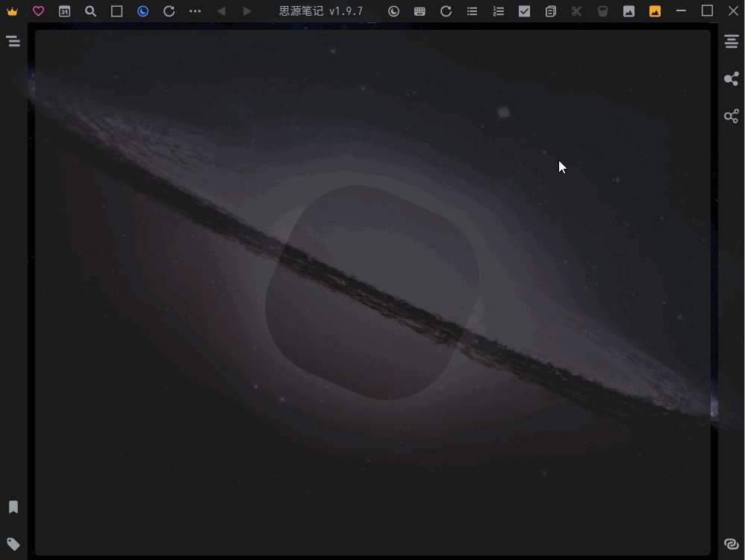Toggle dark mode with blue moon icon
This screenshot has width=745, height=560.
(x=143, y=11)
